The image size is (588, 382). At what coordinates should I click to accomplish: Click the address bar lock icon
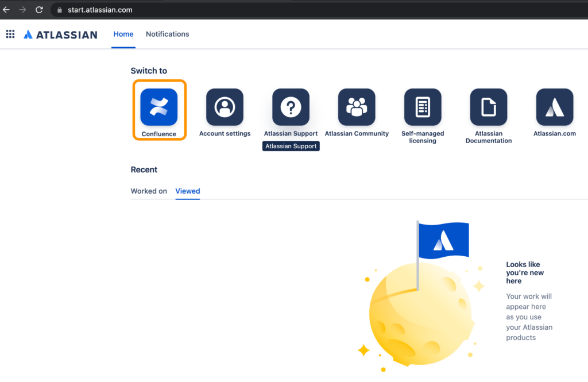(59, 10)
